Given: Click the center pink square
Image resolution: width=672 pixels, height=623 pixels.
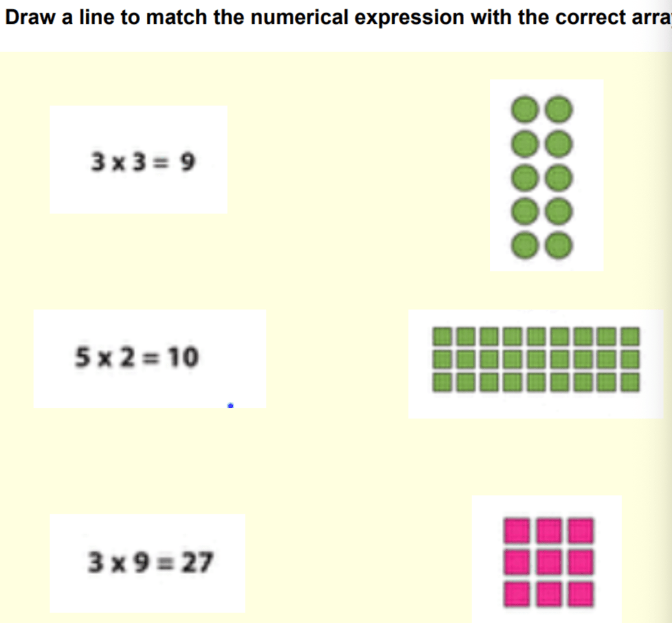Looking at the screenshot, I should point(549,563).
